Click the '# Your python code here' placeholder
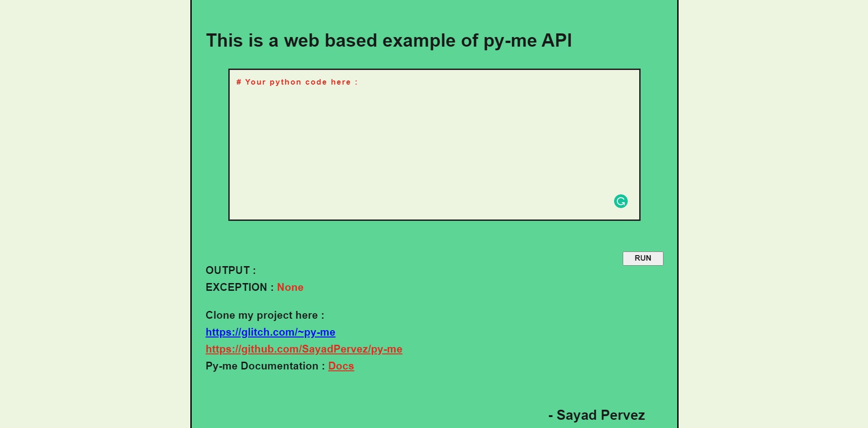 [x=297, y=82]
